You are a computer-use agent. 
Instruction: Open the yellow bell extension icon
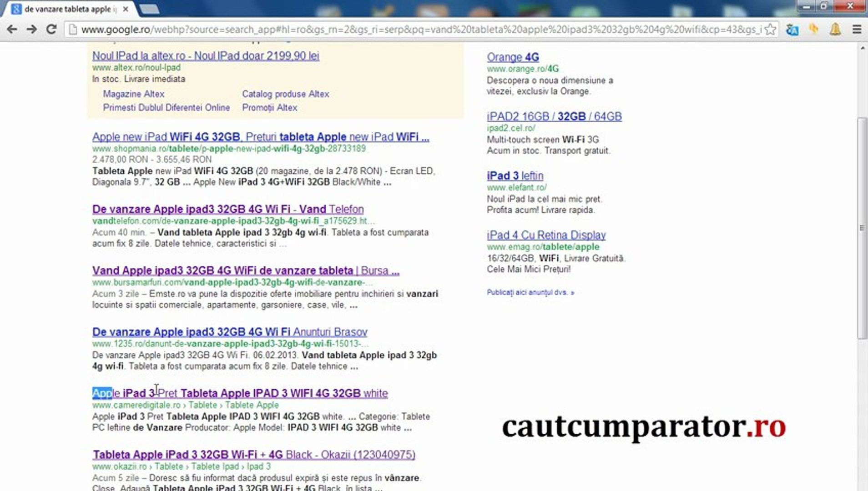tap(835, 30)
